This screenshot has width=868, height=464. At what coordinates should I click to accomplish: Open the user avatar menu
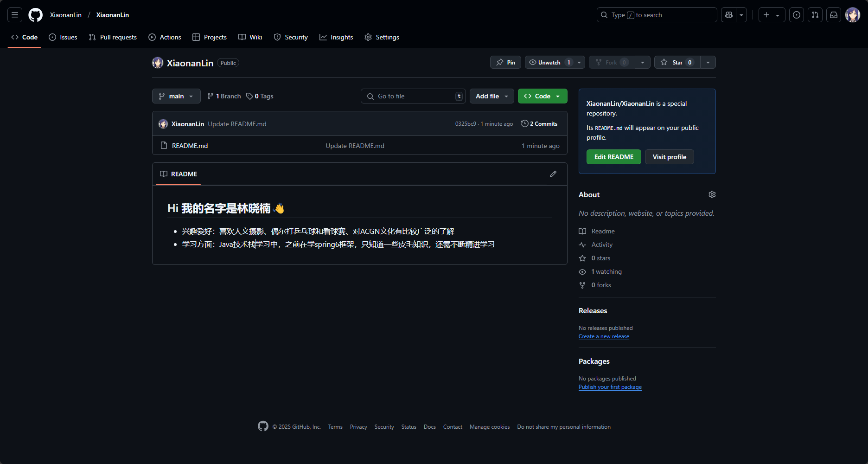click(853, 15)
